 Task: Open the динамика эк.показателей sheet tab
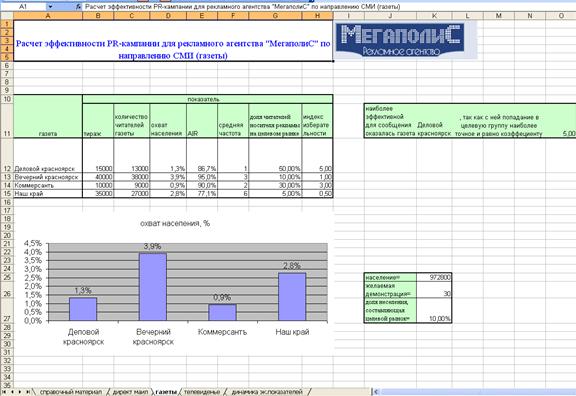coord(267,392)
